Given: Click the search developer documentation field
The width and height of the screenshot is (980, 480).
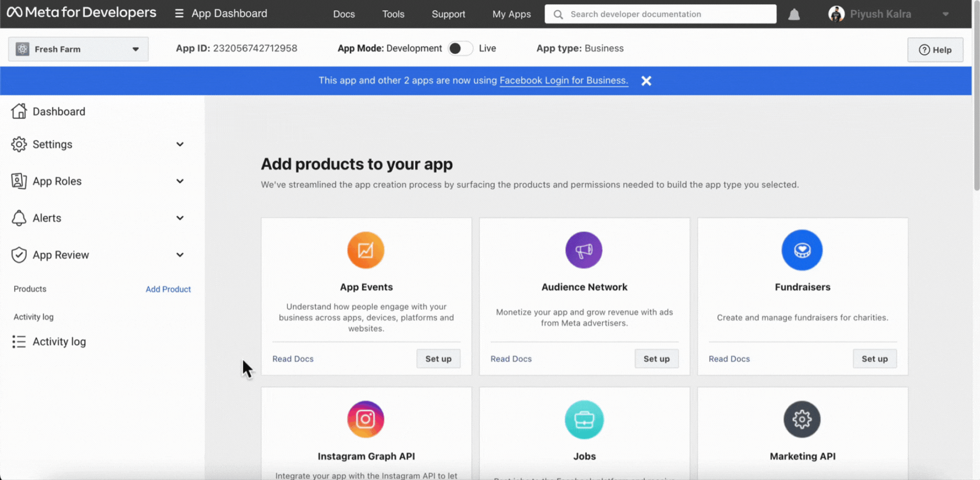Looking at the screenshot, I should click(x=661, y=14).
